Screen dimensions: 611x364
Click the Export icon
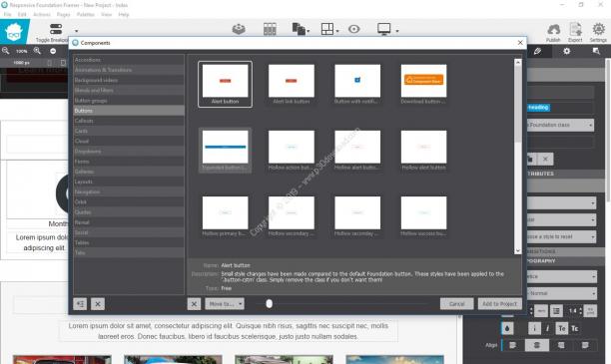[575, 30]
